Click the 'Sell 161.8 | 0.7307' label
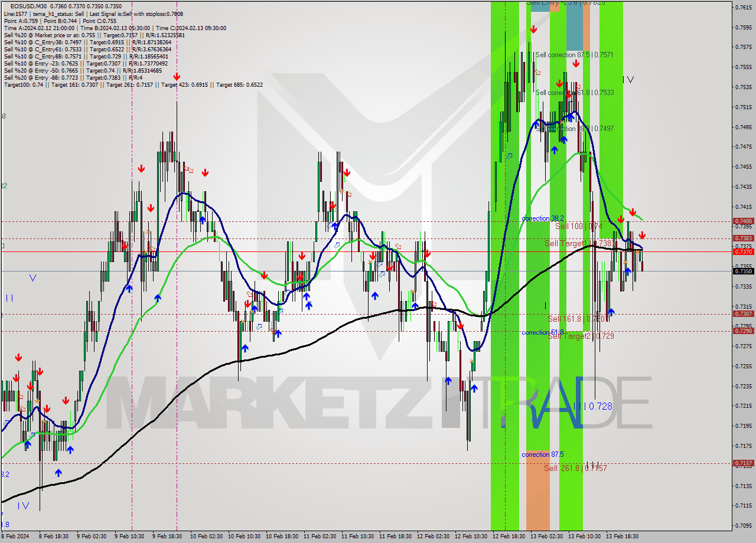Screen dimensions: 756x543 click(578, 319)
